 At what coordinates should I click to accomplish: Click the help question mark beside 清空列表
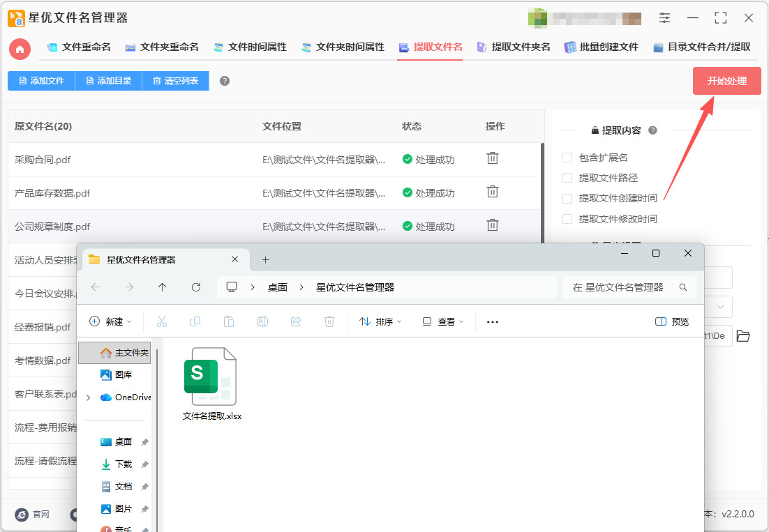225,81
